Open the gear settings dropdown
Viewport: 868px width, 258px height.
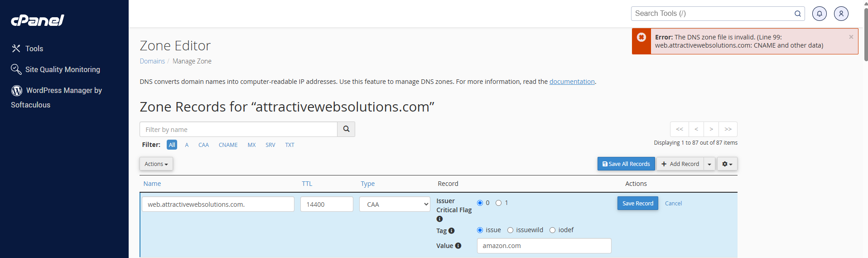[727, 164]
